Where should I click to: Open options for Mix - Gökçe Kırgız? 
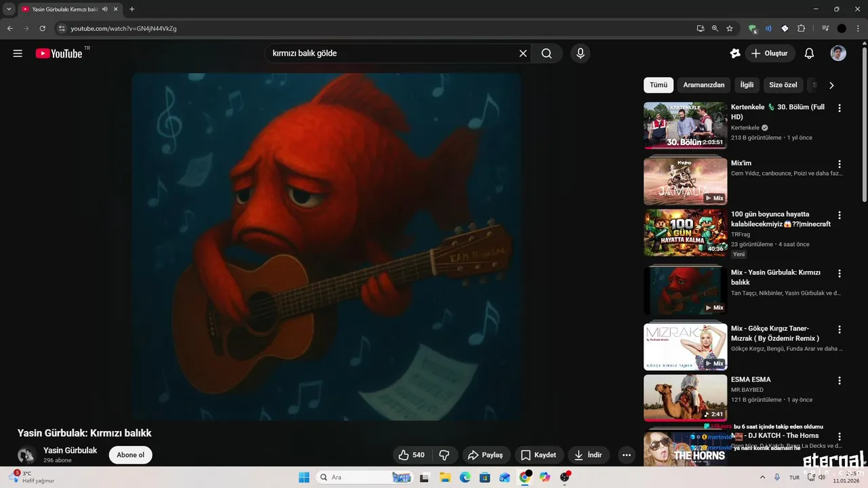[x=840, y=329]
